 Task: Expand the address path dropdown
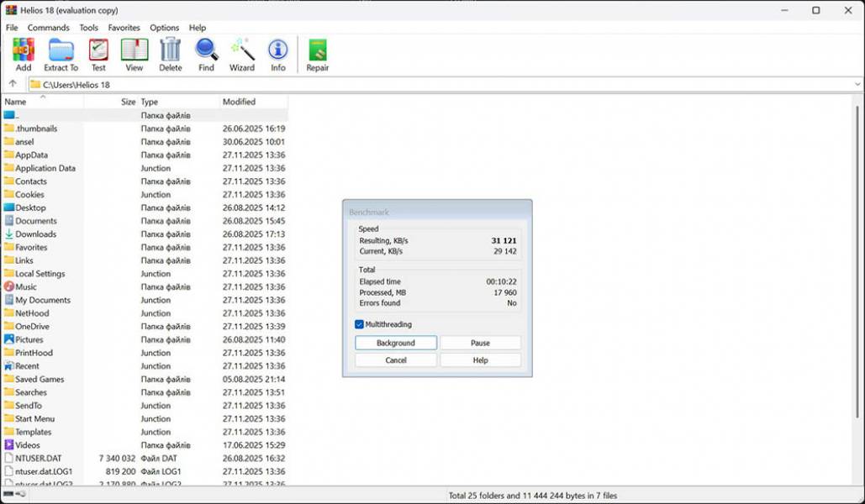click(x=857, y=84)
